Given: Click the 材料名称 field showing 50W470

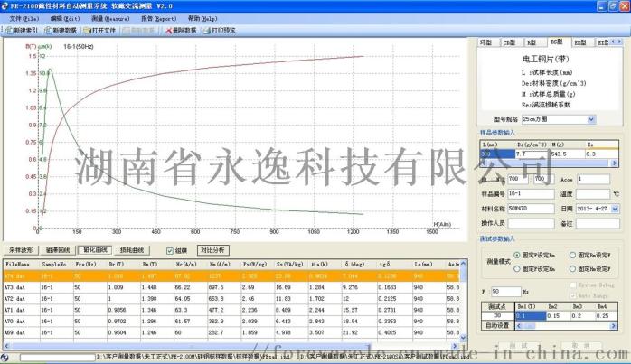Looking at the screenshot, I should (x=531, y=209).
